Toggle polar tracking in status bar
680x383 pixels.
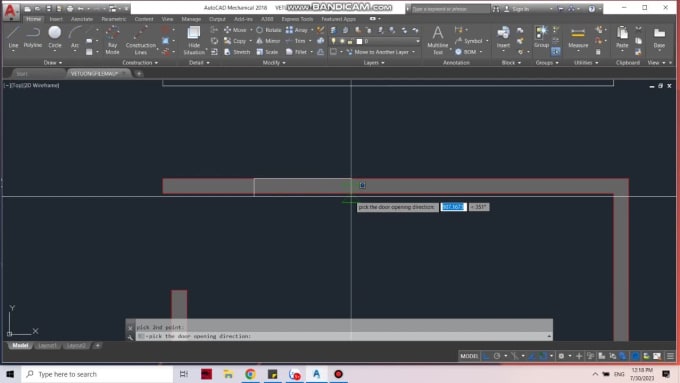497,356
